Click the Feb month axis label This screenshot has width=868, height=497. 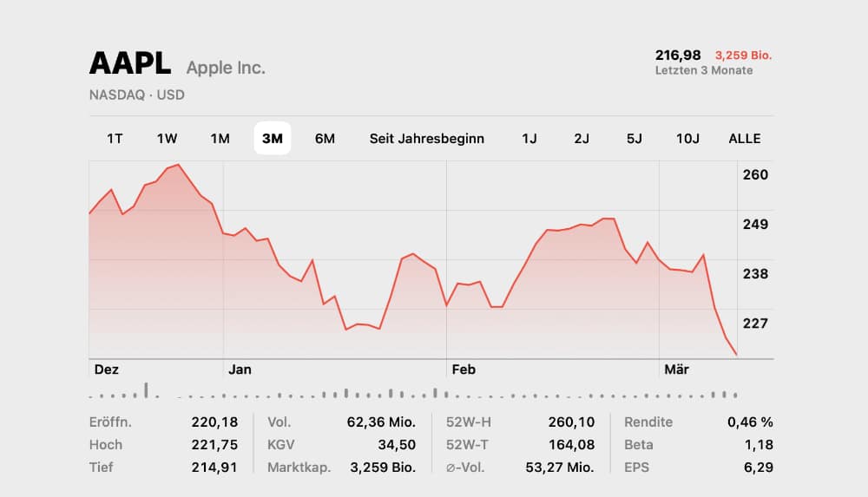tap(464, 369)
